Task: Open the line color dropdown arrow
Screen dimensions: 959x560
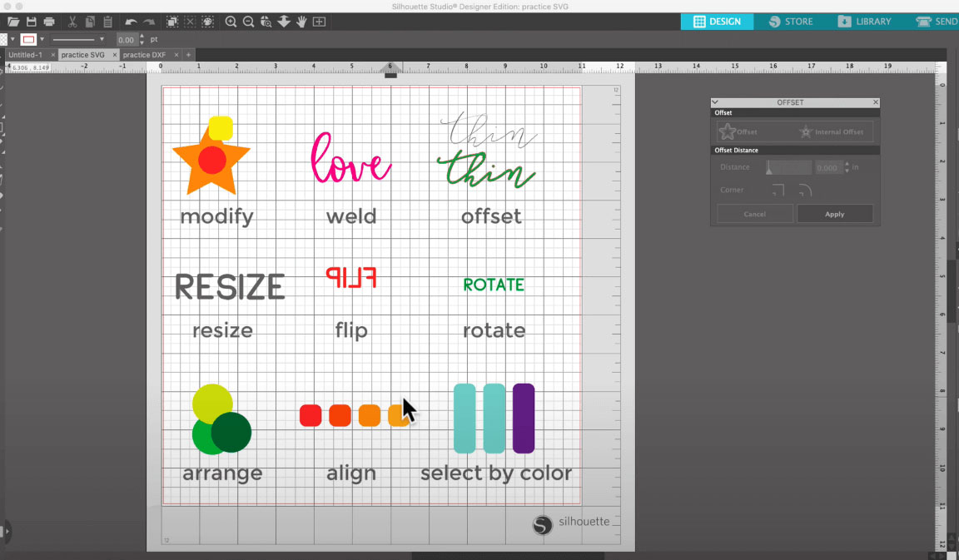Action: pyautogui.click(x=42, y=39)
